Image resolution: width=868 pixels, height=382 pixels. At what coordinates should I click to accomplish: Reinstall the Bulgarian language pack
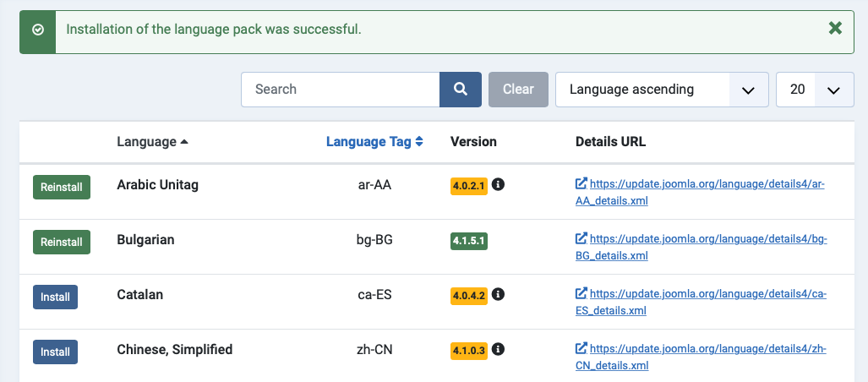[62, 242]
